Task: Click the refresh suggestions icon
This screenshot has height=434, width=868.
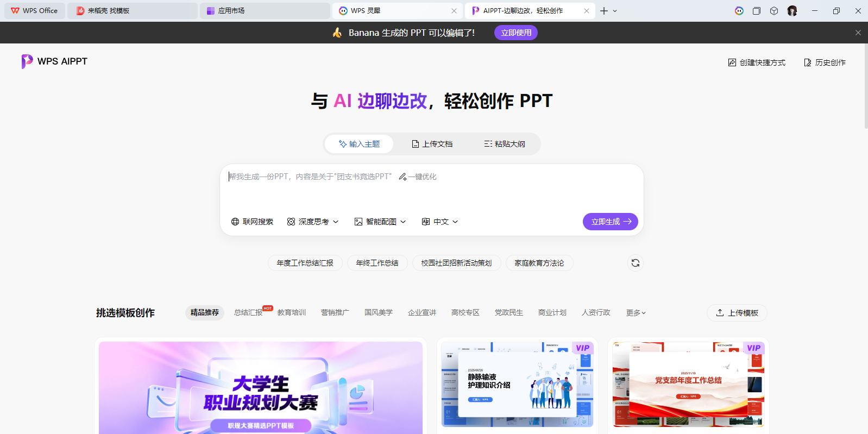Action: pos(635,263)
